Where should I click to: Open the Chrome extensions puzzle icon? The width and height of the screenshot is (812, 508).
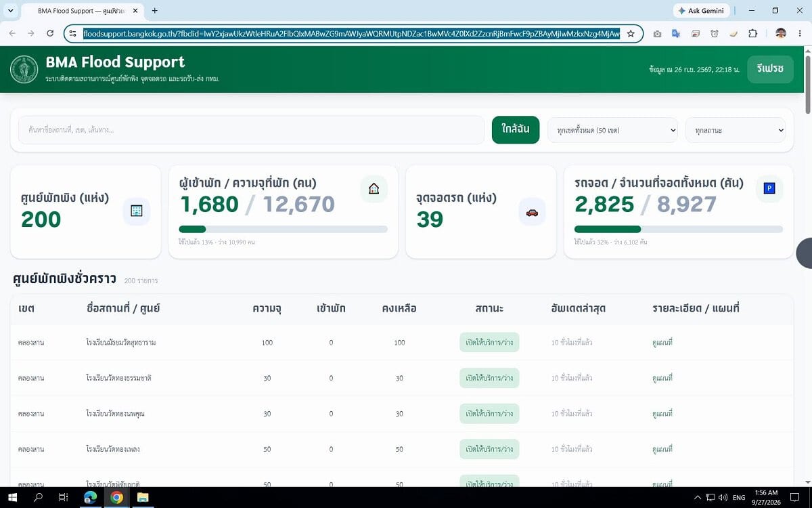pos(752,33)
